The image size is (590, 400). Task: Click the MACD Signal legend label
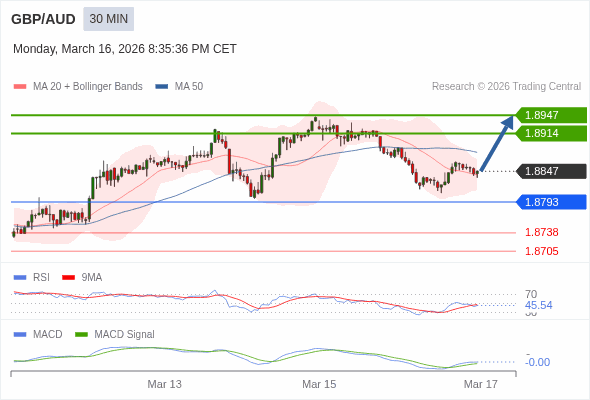point(125,335)
